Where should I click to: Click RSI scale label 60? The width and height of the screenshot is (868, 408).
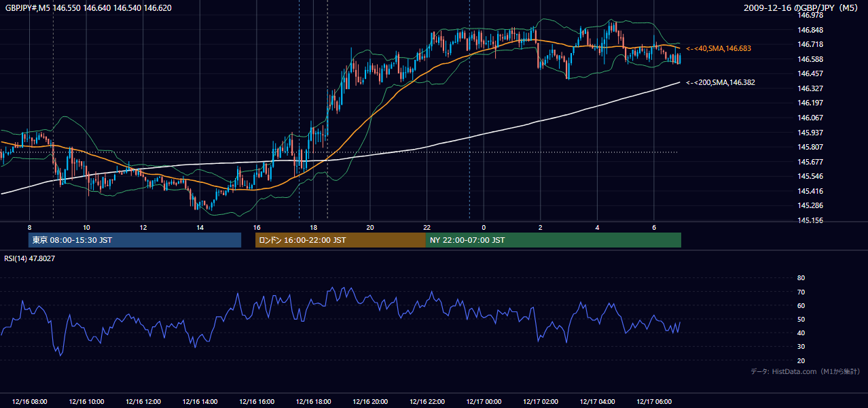tap(801, 305)
